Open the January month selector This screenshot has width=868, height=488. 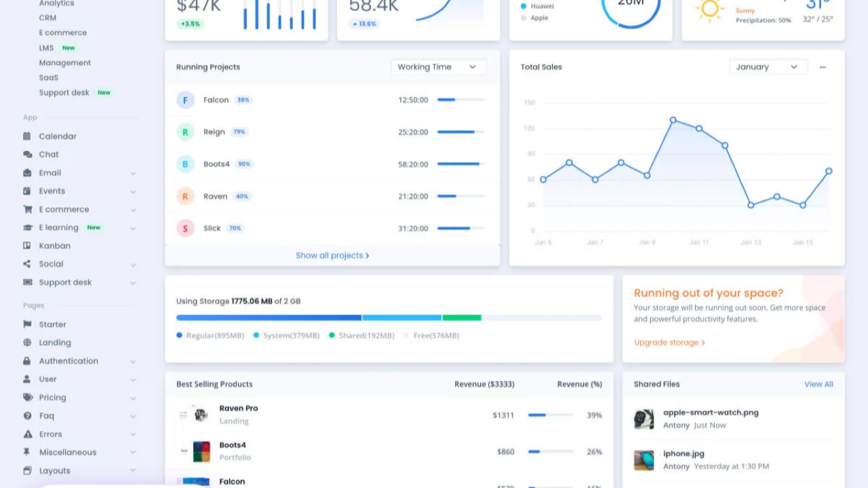pyautogui.click(x=767, y=66)
